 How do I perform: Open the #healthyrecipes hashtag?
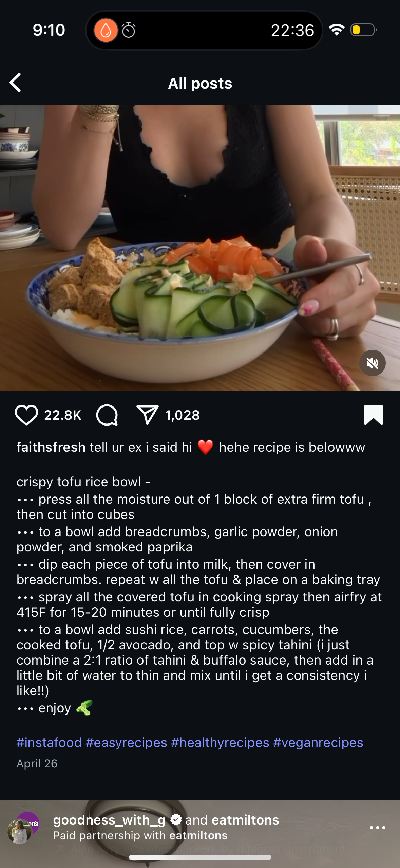point(220,742)
